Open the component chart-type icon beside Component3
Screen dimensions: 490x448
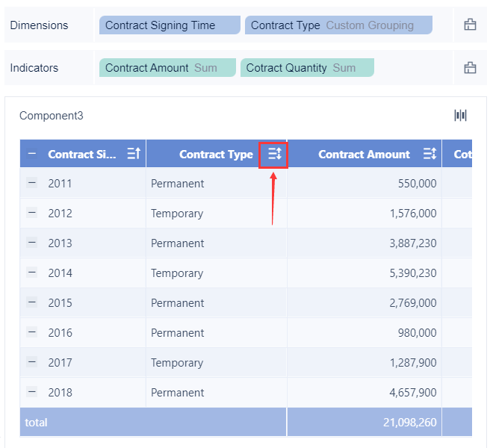click(460, 116)
